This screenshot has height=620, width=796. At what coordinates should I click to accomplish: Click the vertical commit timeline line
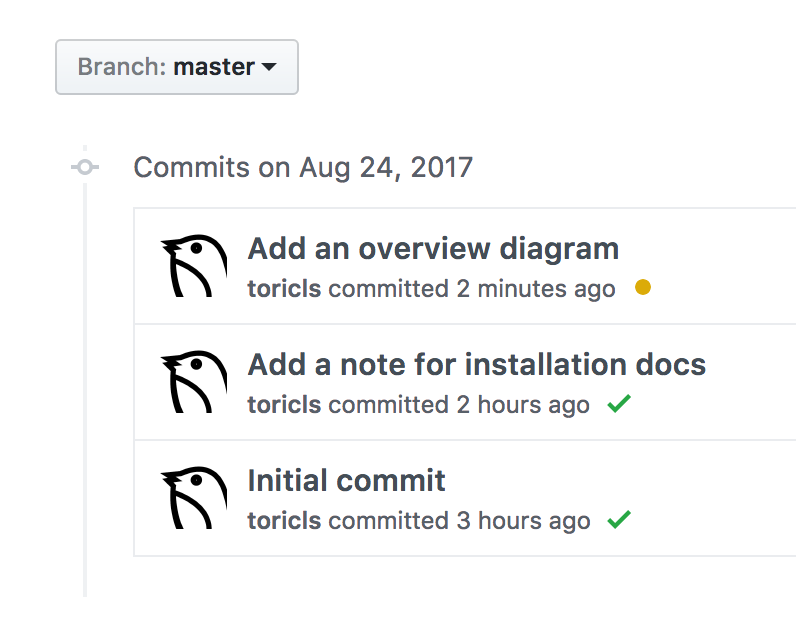[x=86, y=400]
